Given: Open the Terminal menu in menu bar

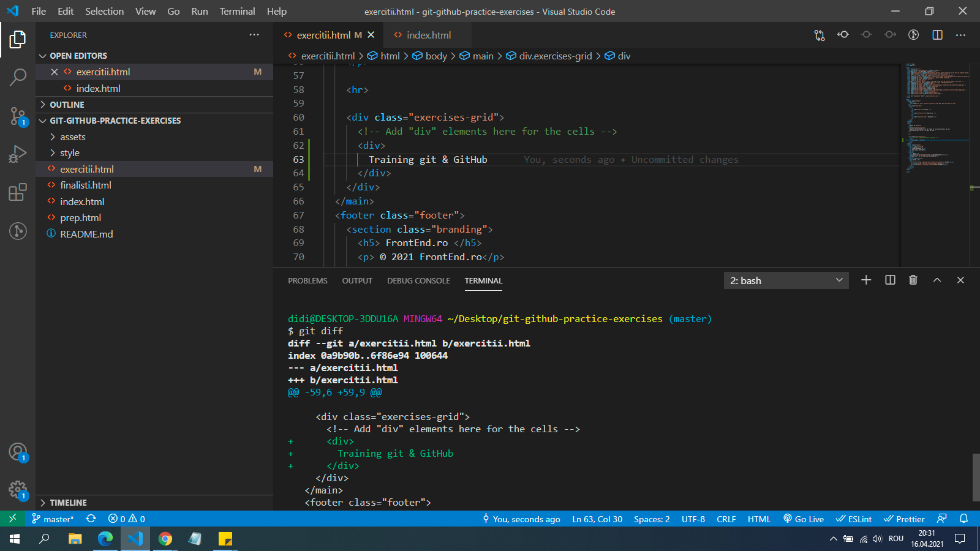Looking at the screenshot, I should 237,11.
